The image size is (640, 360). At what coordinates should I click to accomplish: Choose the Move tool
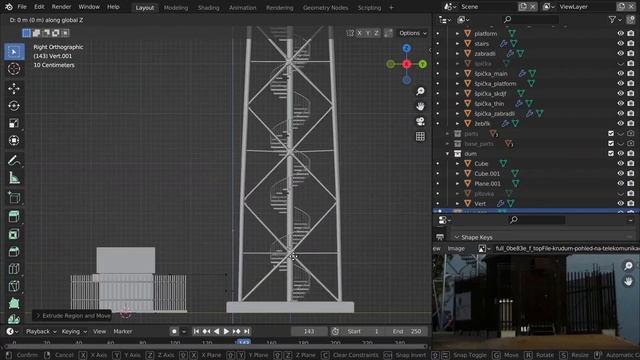pos(14,89)
